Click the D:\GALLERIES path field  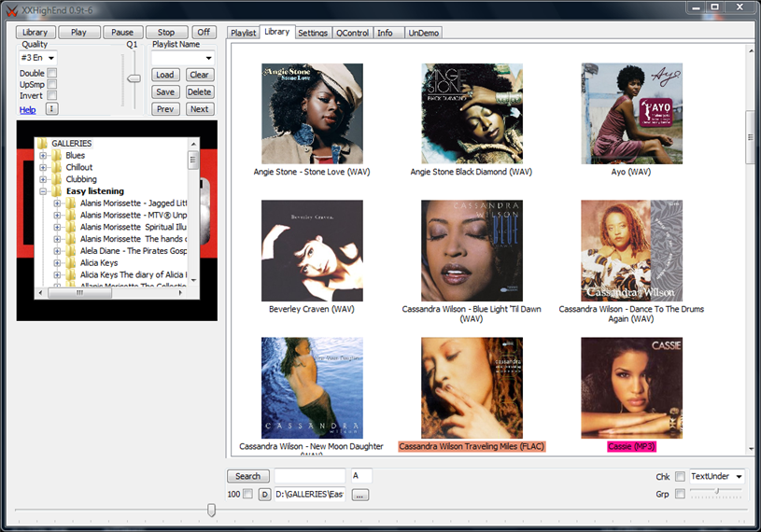point(310,494)
